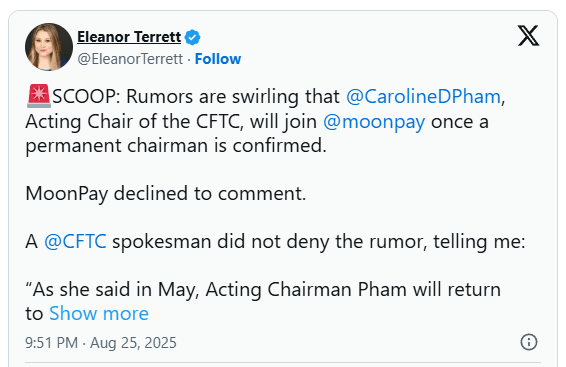Follow Eleanor Terrett
The width and height of the screenshot is (566, 367).
pyautogui.click(x=218, y=59)
